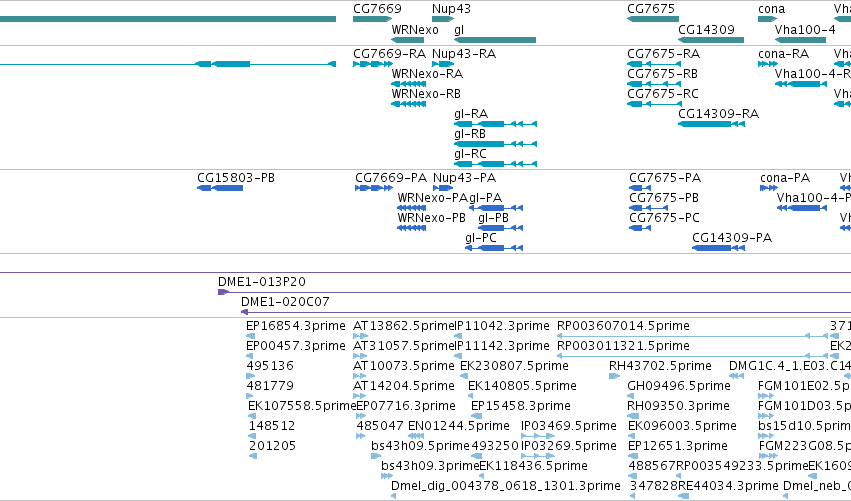Click the 495136 feature label
The height and width of the screenshot is (501, 851).
coord(270,366)
